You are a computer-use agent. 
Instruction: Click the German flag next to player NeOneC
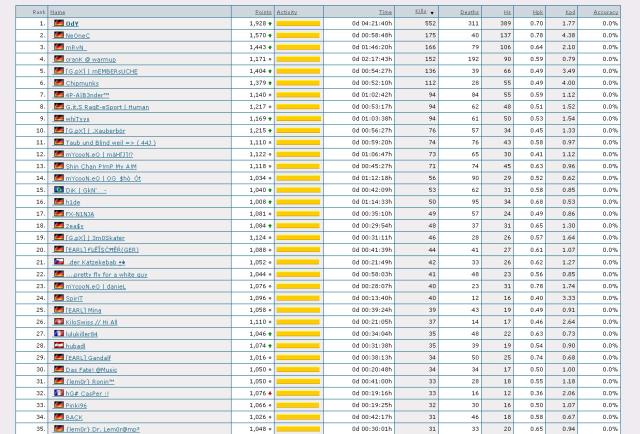pyautogui.click(x=59, y=35)
